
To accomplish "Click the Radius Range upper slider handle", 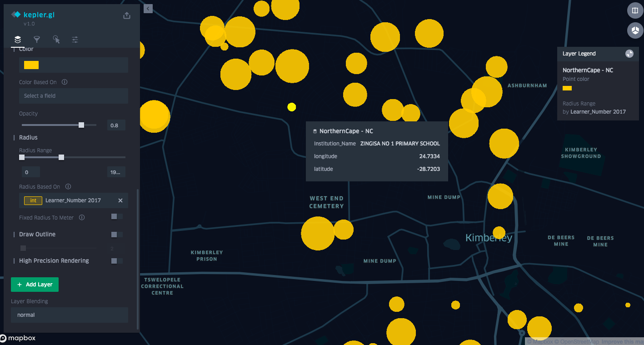I will pos(61,157).
